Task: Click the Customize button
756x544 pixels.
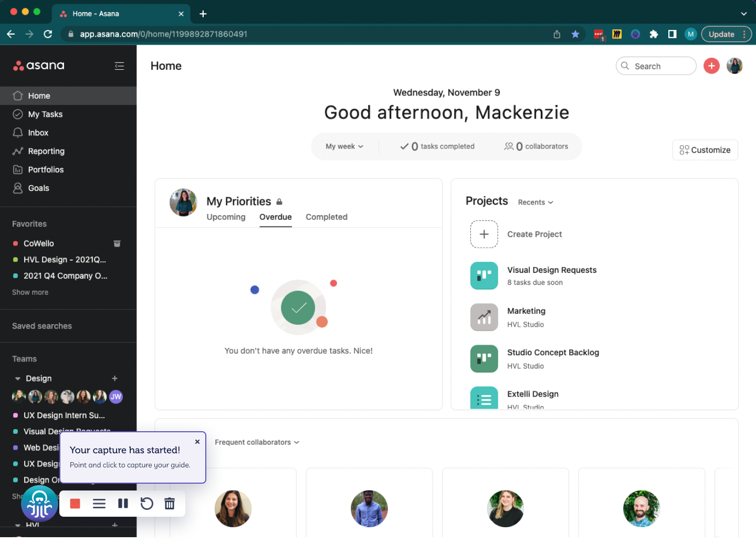Action: (x=705, y=150)
